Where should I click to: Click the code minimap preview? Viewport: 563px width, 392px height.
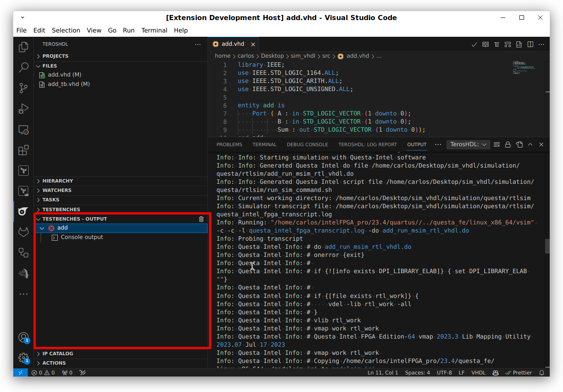[524, 68]
